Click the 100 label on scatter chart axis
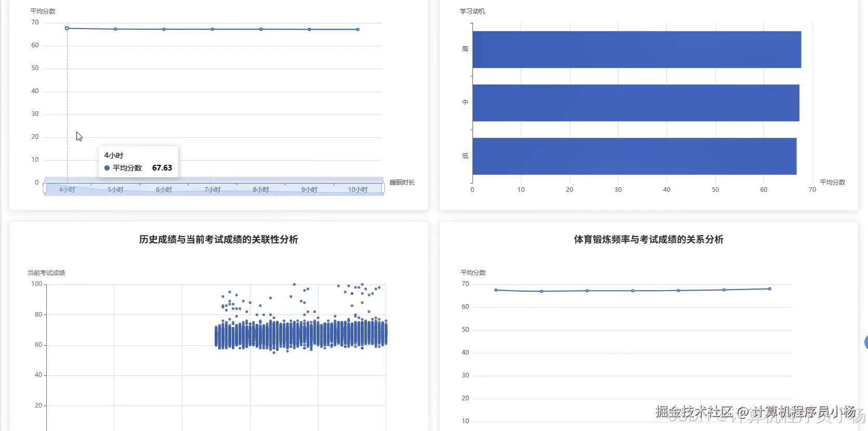The width and height of the screenshot is (868, 431). click(36, 284)
